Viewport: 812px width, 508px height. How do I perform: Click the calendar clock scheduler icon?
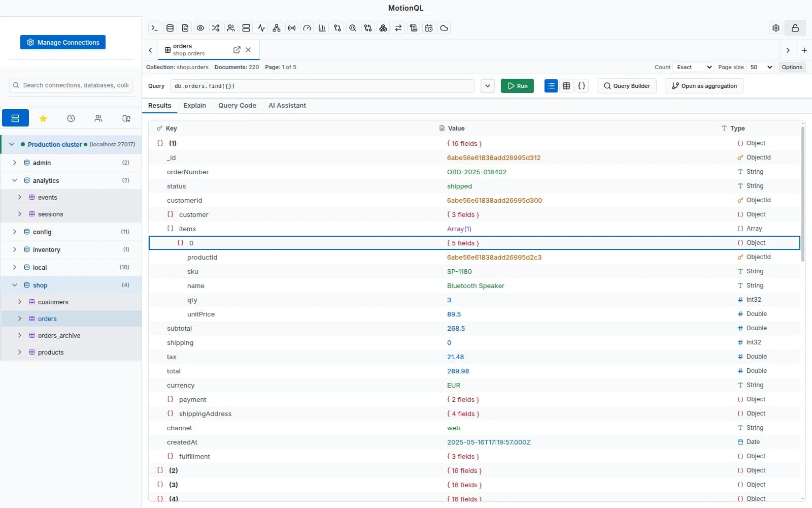429,28
